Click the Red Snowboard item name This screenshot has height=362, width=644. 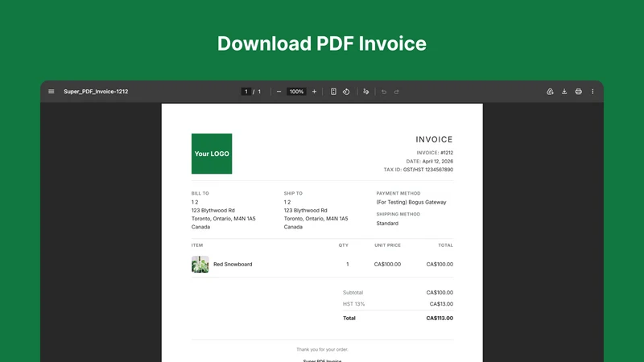tap(233, 265)
